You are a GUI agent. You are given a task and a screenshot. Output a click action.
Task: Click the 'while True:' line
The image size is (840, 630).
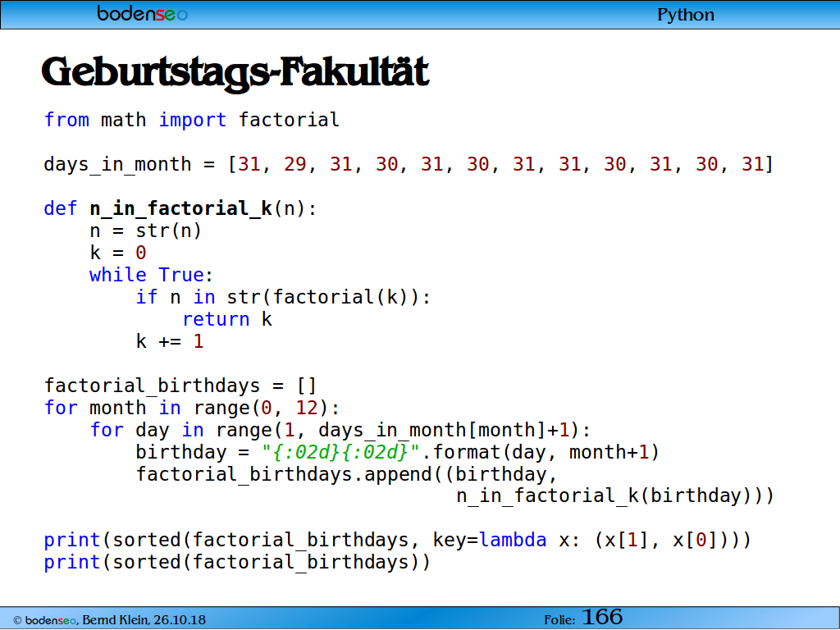(151, 275)
